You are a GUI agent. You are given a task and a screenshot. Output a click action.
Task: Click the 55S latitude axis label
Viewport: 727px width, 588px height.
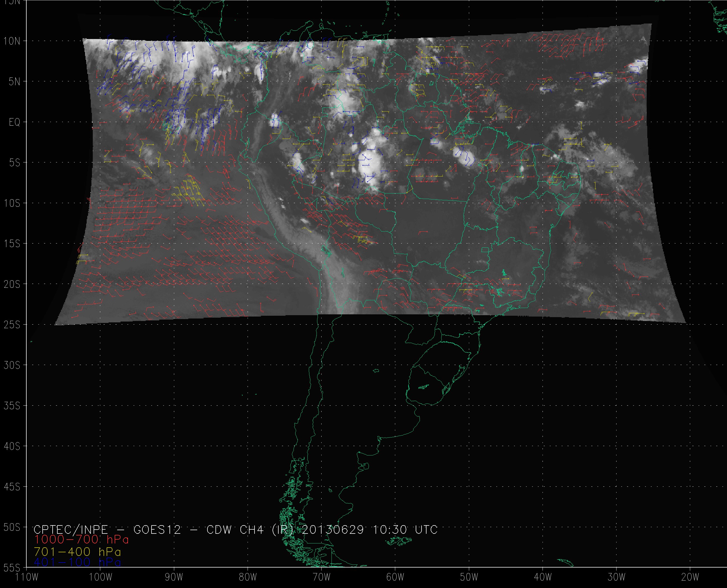12,567
